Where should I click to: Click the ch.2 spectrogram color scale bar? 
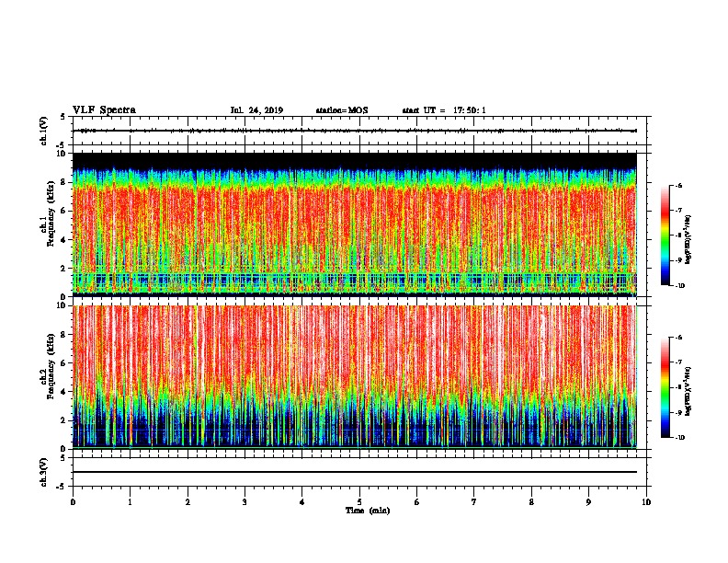coord(665,387)
